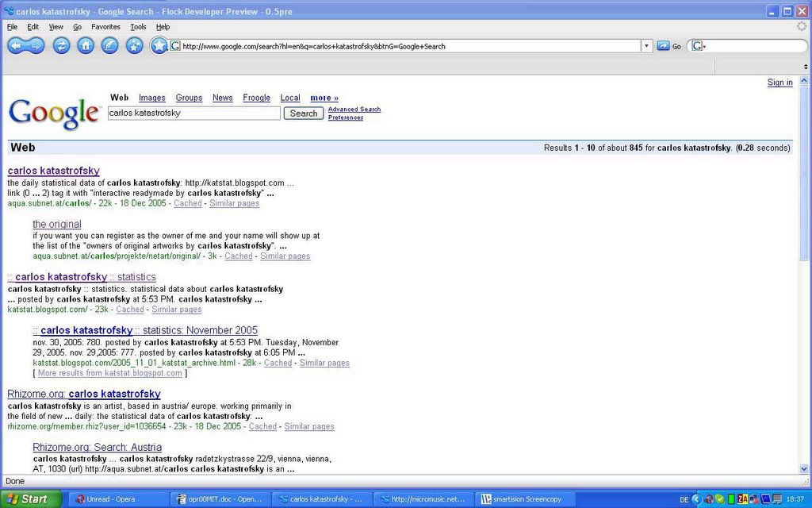The height and width of the screenshot is (508, 812).
Task: Click 'More results from katstat.blogspot.com'
Action: (109, 373)
